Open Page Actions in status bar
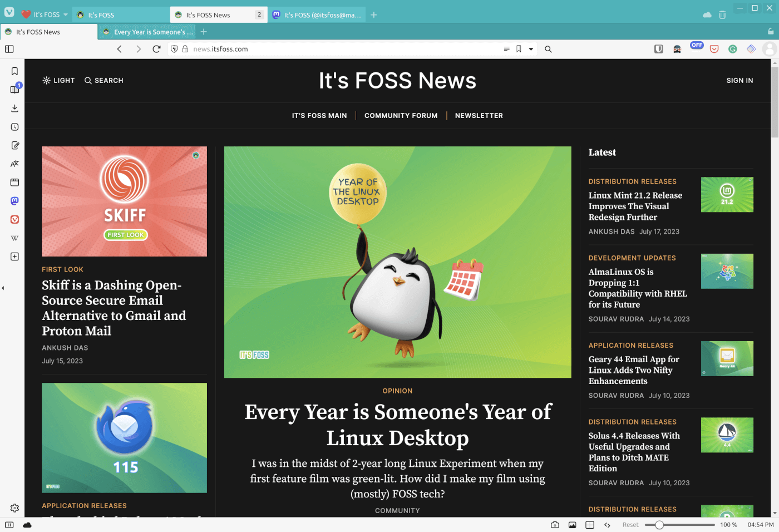779x532 pixels. coord(607,525)
